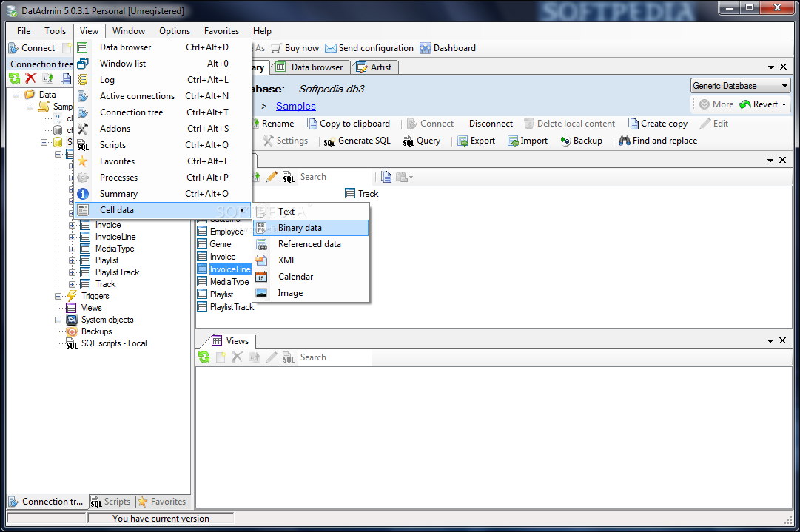
Task: Choose Log in View menu
Action: pyautogui.click(x=164, y=80)
